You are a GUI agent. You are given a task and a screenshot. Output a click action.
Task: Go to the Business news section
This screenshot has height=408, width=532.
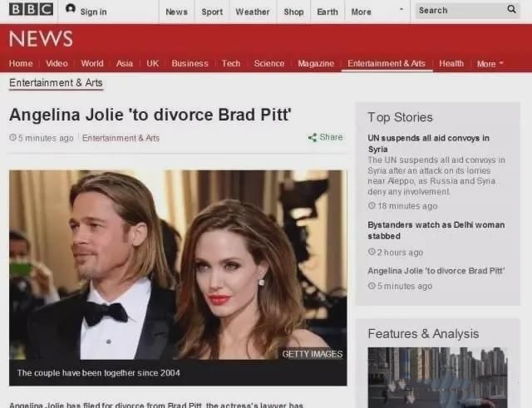tap(190, 64)
